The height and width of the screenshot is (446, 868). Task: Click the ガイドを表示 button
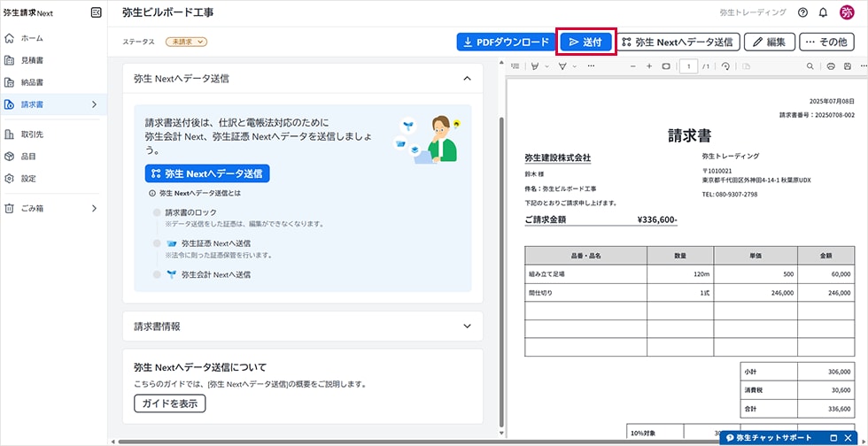[x=169, y=404]
